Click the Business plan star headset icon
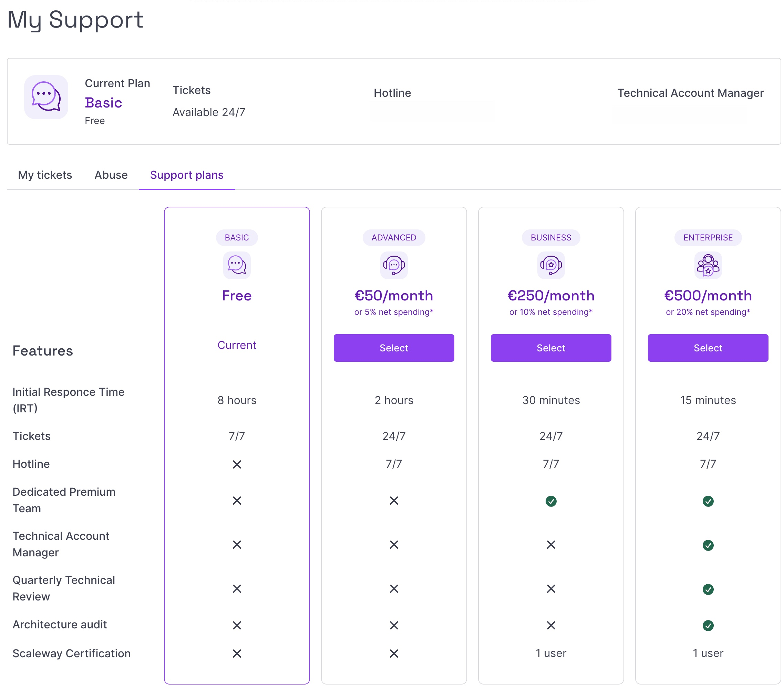 point(551,265)
